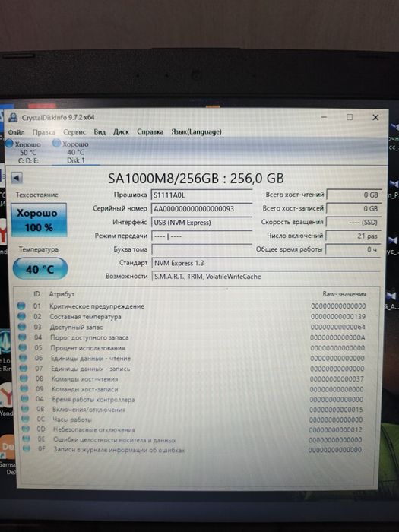Click status icon of Критическое предупреждение row
The width and height of the screenshot is (399, 532).
[x=21, y=306]
